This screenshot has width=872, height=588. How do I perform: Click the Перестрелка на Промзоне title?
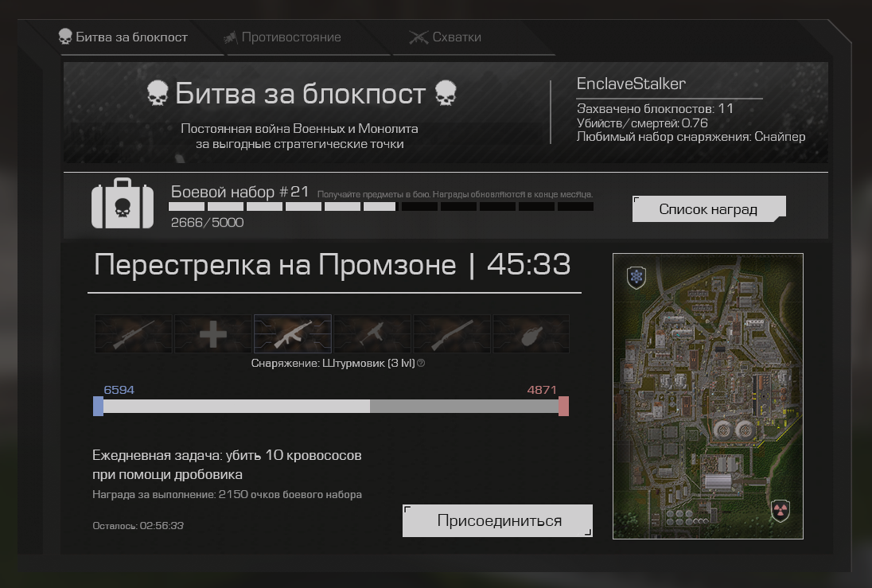click(274, 264)
